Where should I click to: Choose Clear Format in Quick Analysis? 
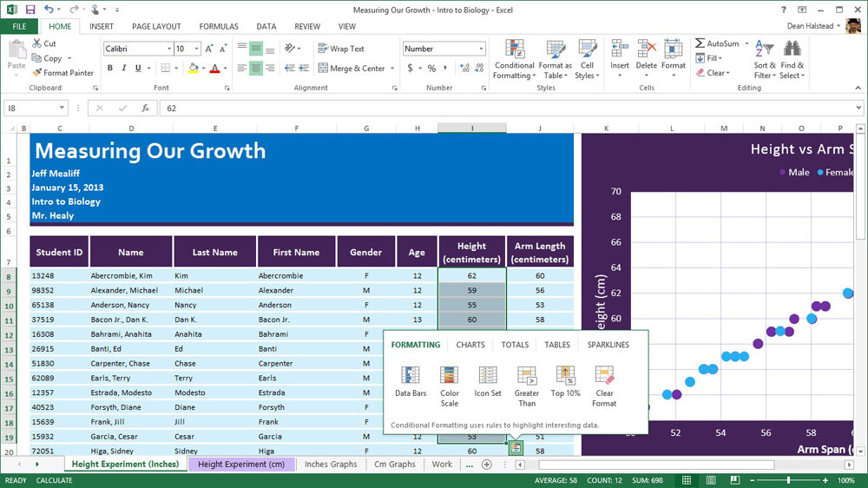pyautogui.click(x=604, y=386)
